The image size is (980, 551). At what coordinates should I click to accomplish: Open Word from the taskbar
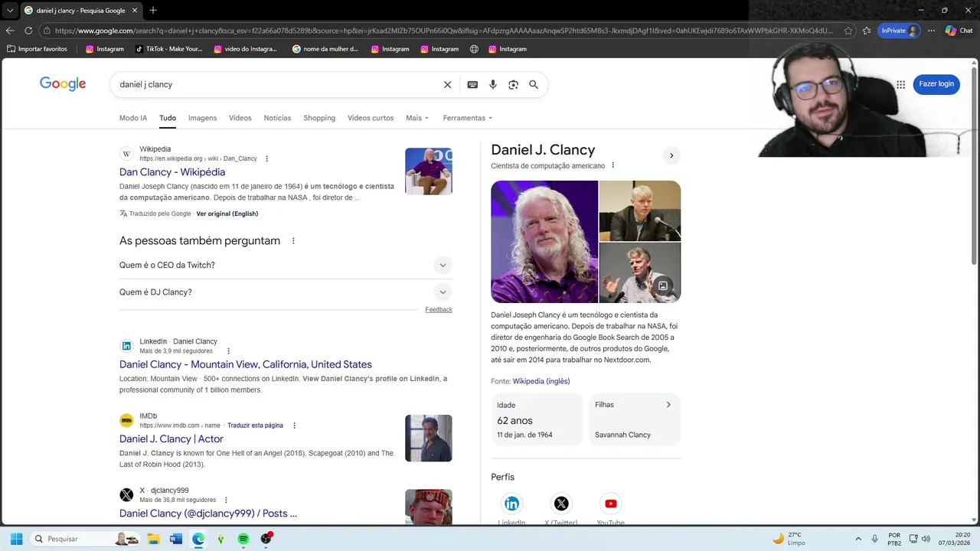(x=175, y=539)
